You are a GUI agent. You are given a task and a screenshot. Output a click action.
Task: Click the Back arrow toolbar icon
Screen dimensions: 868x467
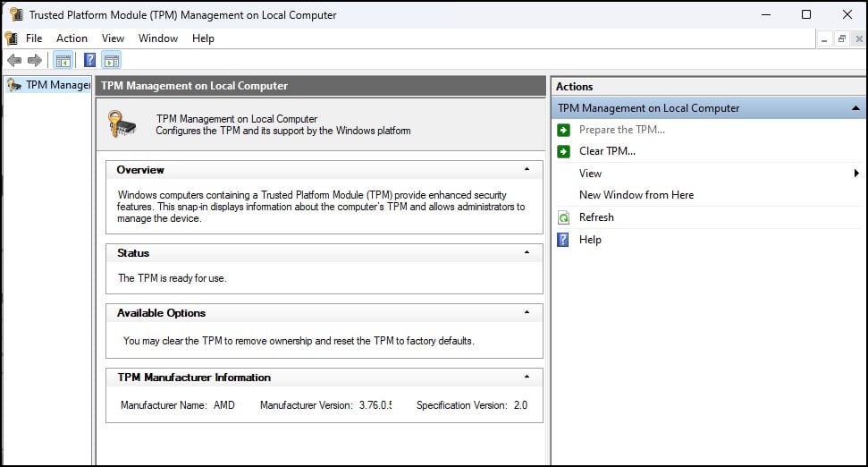coord(13,60)
